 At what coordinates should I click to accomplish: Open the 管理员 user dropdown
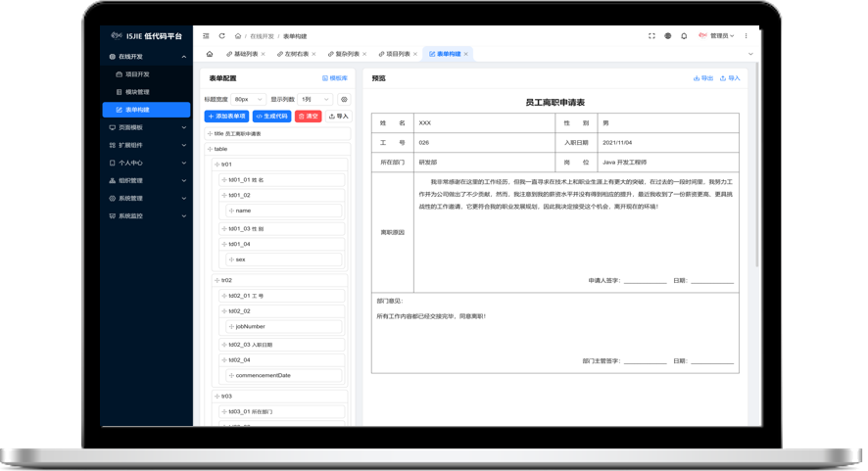coord(716,36)
